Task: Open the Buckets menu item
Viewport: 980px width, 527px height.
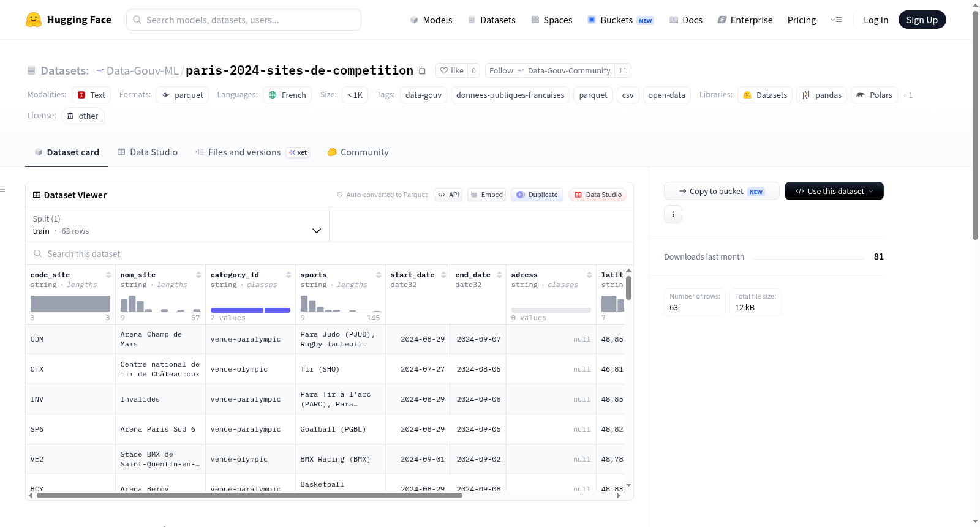Action: click(x=620, y=20)
